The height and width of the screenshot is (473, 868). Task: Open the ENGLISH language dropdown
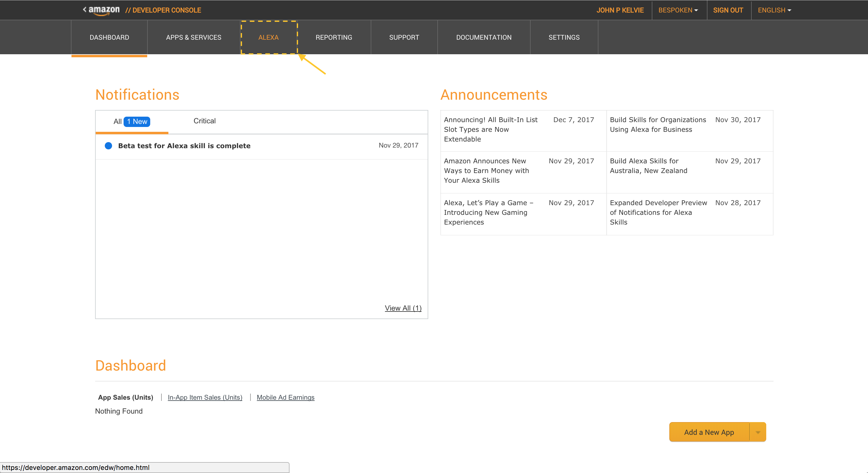[x=774, y=10]
